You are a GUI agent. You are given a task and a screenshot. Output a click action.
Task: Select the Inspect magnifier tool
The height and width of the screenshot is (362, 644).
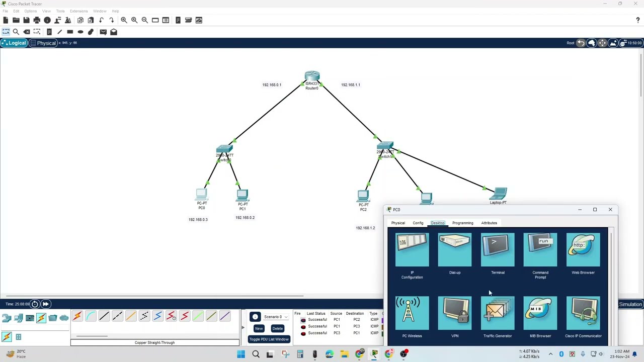16,32
